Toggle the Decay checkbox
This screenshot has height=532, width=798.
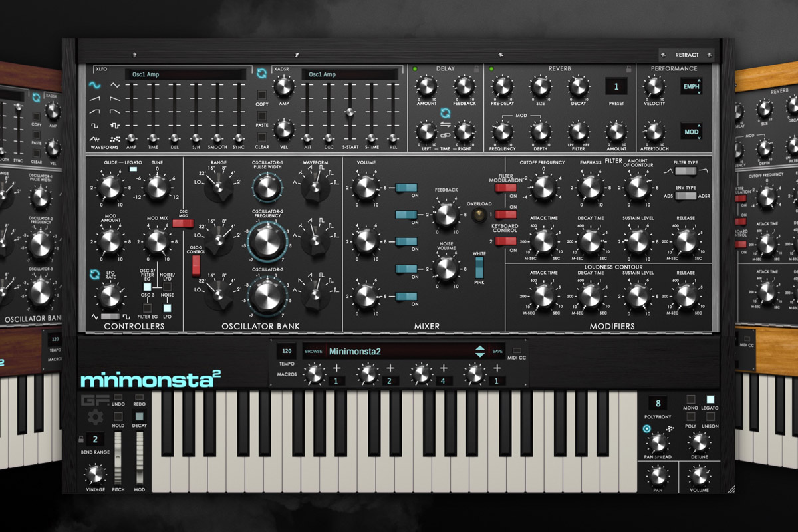coord(139,416)
